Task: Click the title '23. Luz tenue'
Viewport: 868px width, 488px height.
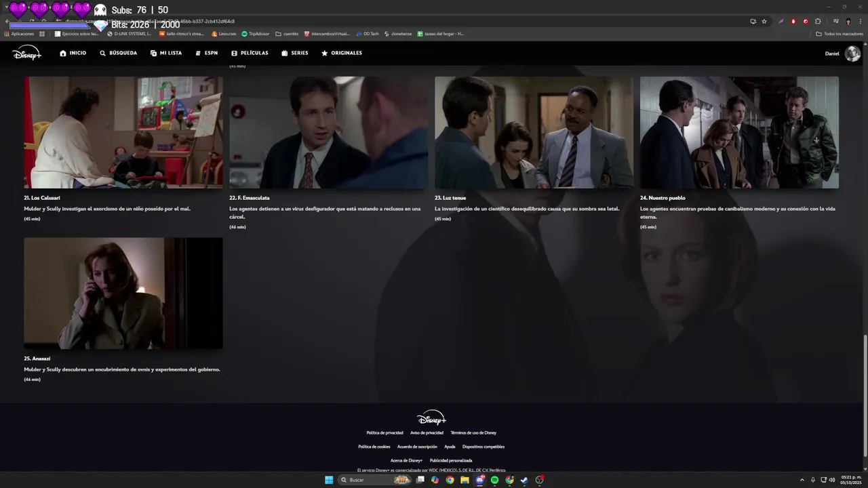Action: [450, 198]
